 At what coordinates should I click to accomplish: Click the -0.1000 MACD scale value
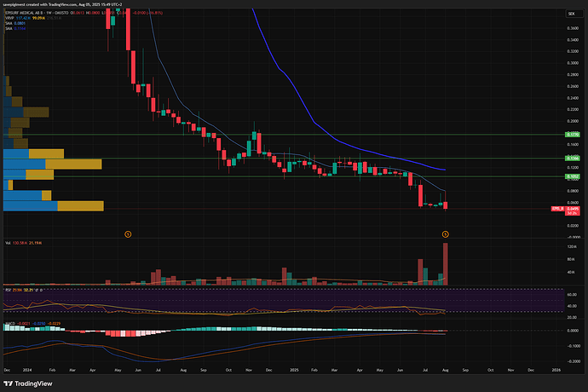point(573,346)
